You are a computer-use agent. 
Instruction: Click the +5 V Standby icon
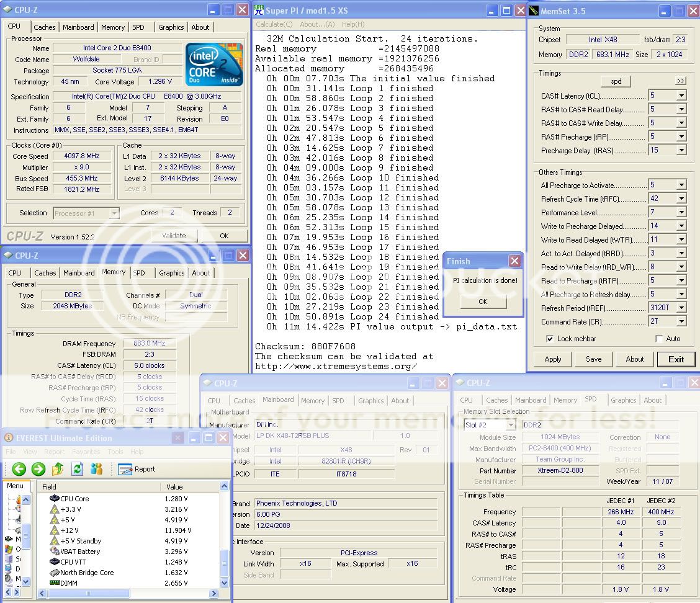point(55,541)
